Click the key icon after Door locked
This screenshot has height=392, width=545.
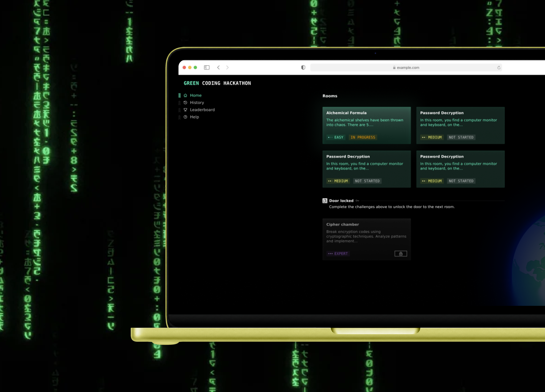pos(357,201)
